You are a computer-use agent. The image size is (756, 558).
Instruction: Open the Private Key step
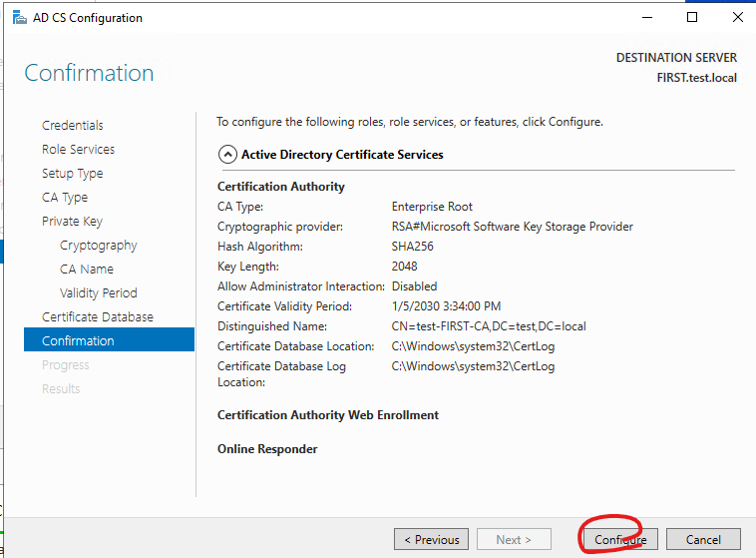(72, 221)
